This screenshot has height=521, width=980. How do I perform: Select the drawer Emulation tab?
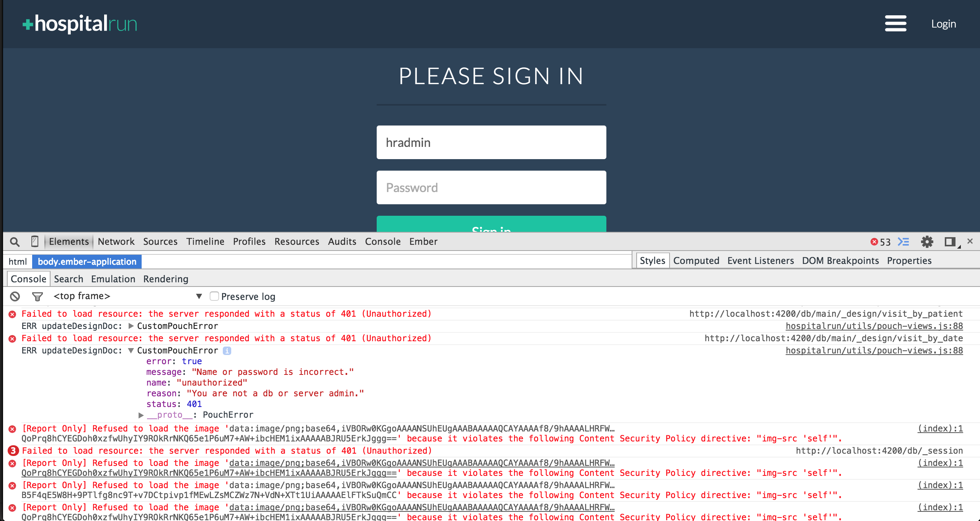[x=113, y=279]
